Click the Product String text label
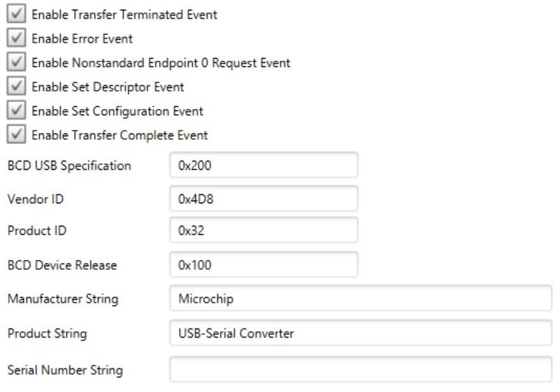Image resolution: width=560 pixels, height=392 pixels. [x=47, y=333]
